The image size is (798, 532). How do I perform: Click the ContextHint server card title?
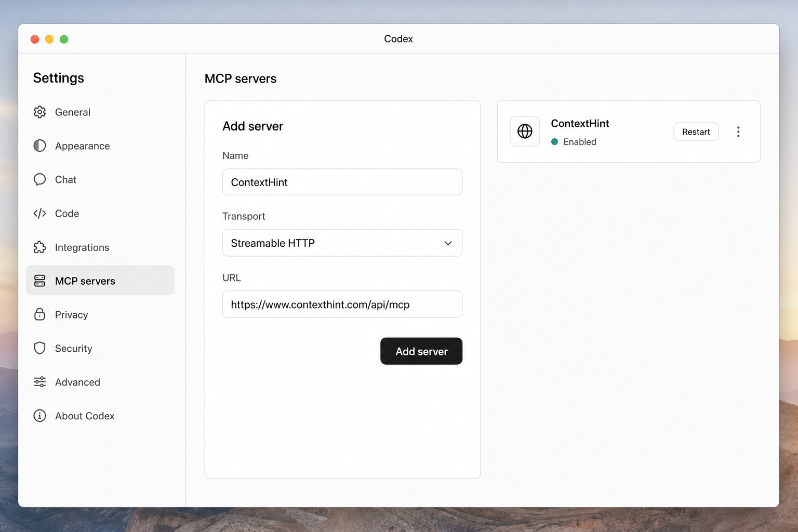[580, 124]
